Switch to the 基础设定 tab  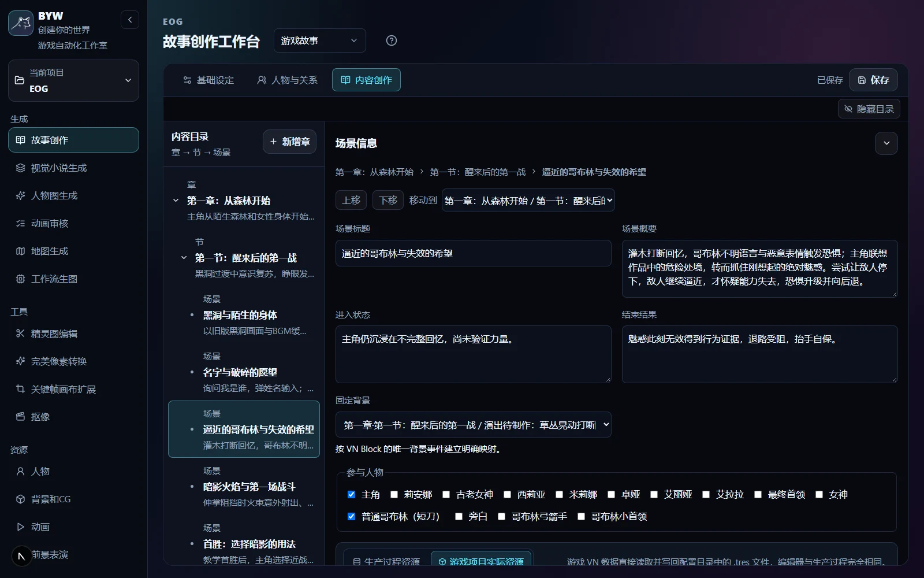pyautogui.click(x=208, y=80)
